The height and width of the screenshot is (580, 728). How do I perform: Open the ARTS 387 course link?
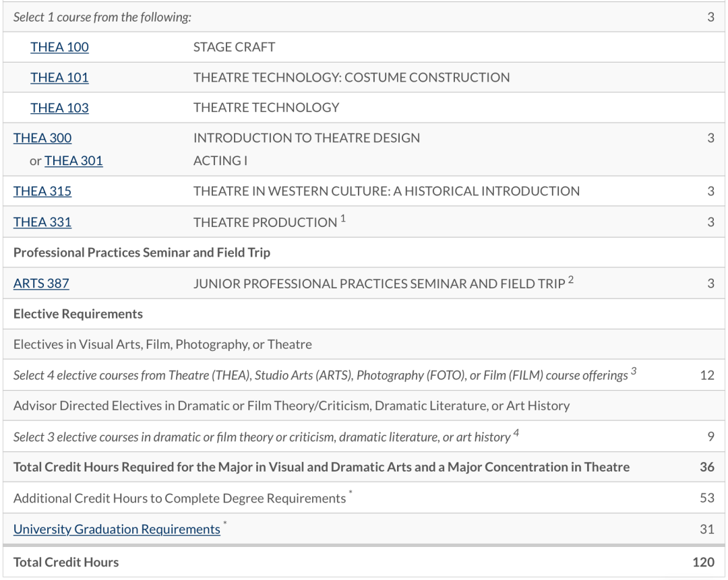coord(41,284)
